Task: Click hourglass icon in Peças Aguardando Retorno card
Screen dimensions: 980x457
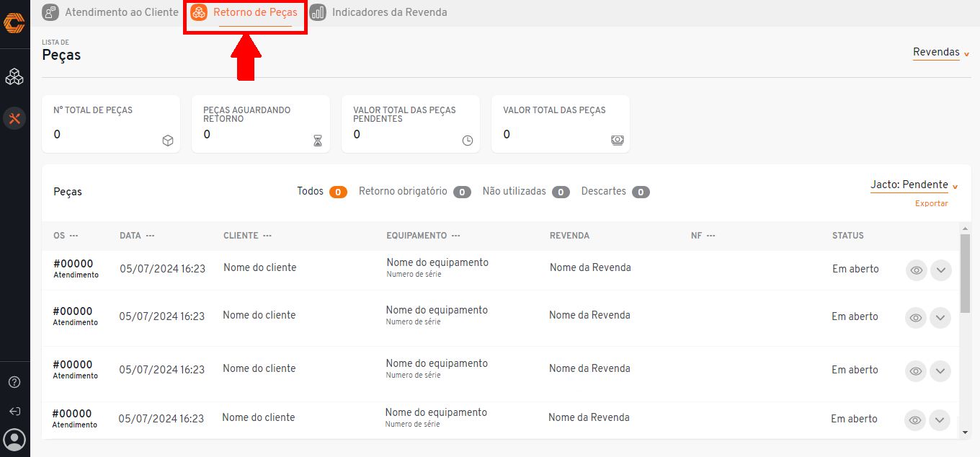Action: [x=318, y=141]
